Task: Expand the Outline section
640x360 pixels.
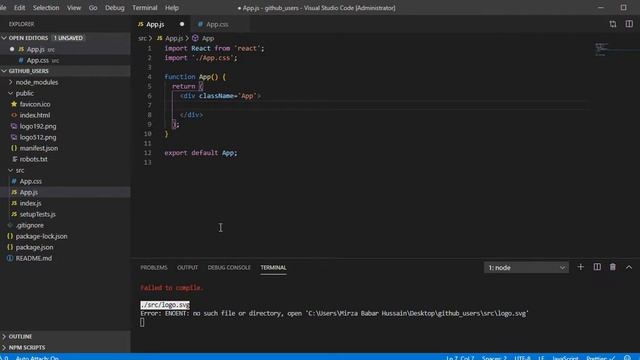Action: 65,337
